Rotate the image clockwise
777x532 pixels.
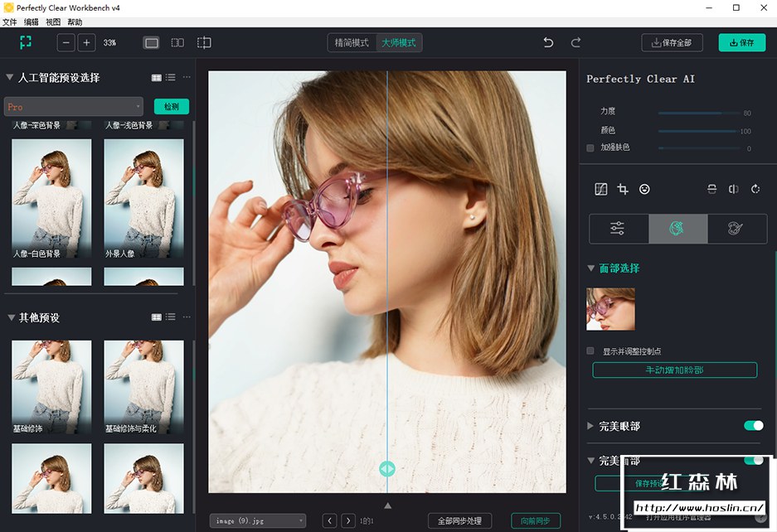pyautogui.click(x=755, y=189)
